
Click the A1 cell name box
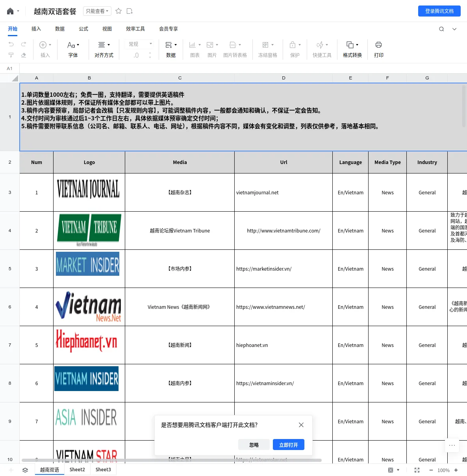click(x=10, y=68)
